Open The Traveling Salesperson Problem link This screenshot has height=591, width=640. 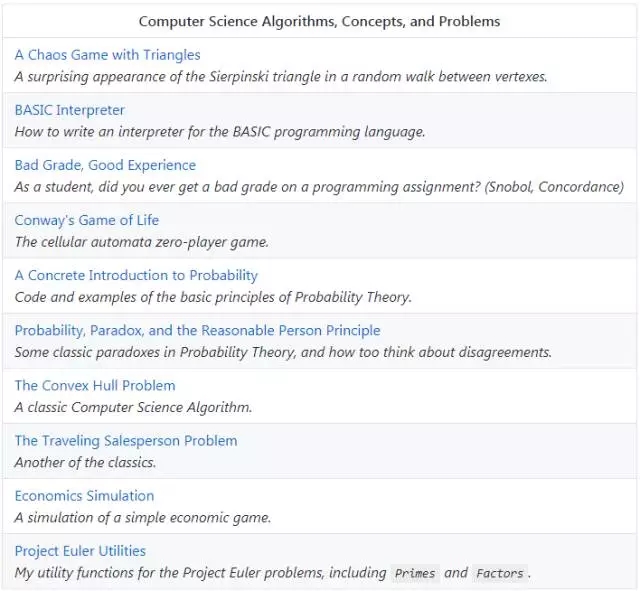click(126, 440)
